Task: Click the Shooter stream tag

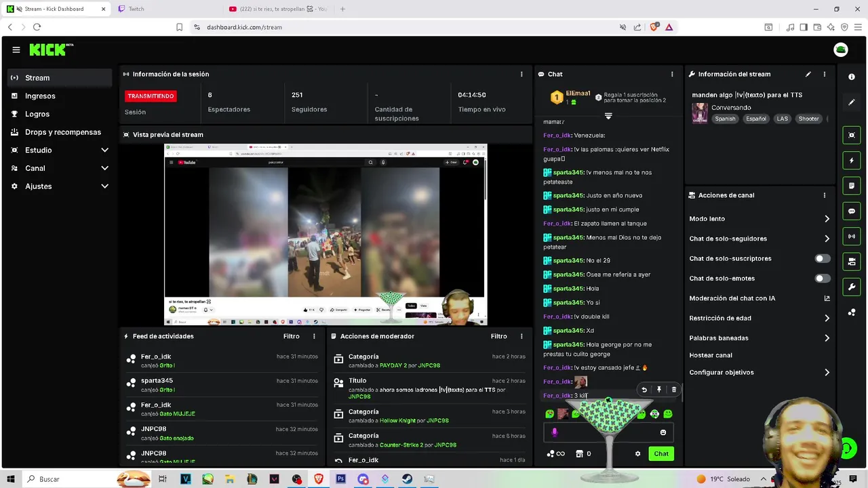Action: (x=808, y=119)
